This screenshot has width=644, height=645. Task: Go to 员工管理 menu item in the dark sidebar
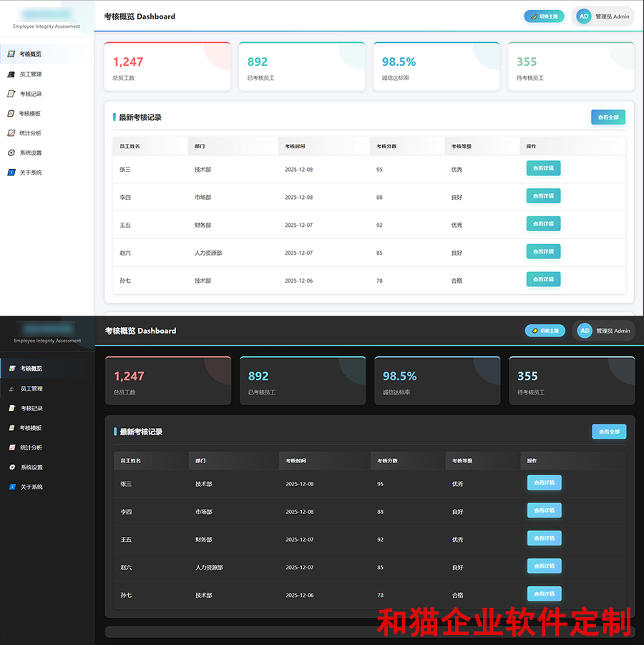coord(31,389)
